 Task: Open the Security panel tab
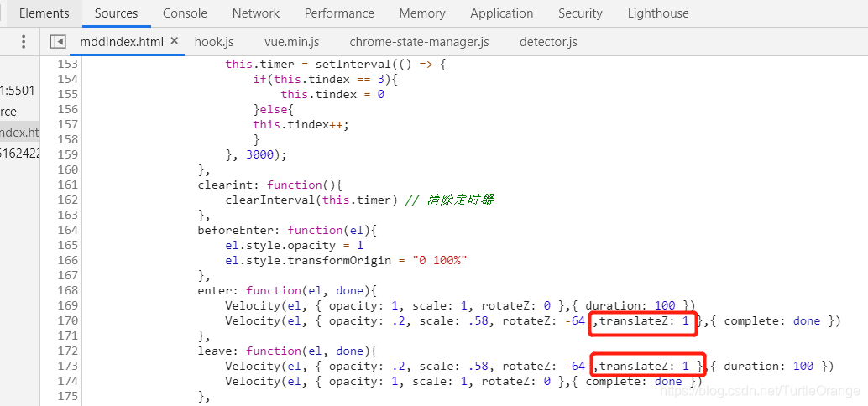[580, 13]
